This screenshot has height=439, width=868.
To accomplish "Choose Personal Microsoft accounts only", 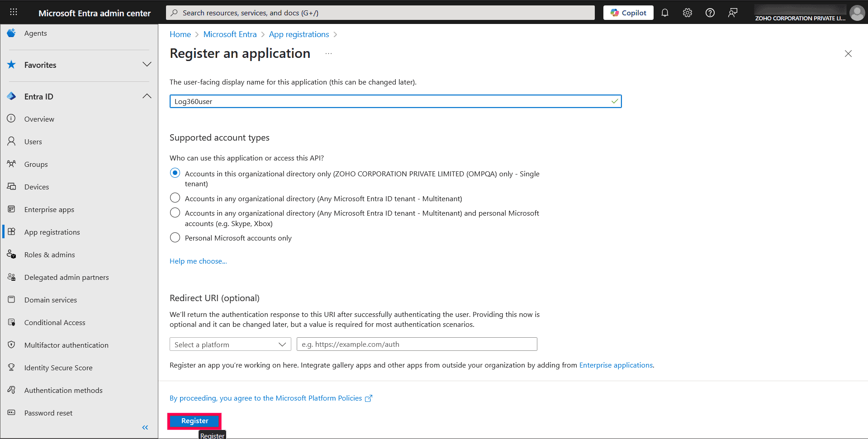I will click(x=175, y=237).
